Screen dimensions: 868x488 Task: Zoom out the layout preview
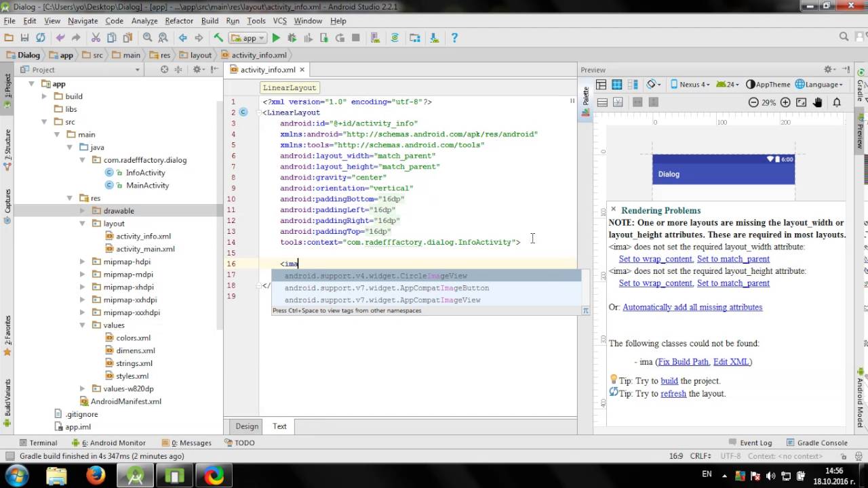tap(753, 102)
